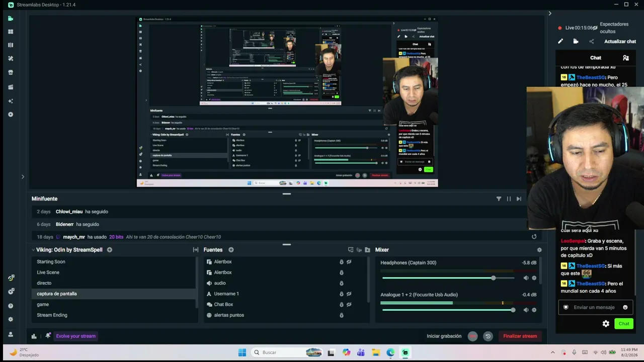Image resolution: width=644 pixels, height=362 pixels.
Task: Open the scene transitions icon next to Fuentes
Action: tap(196, 250)
